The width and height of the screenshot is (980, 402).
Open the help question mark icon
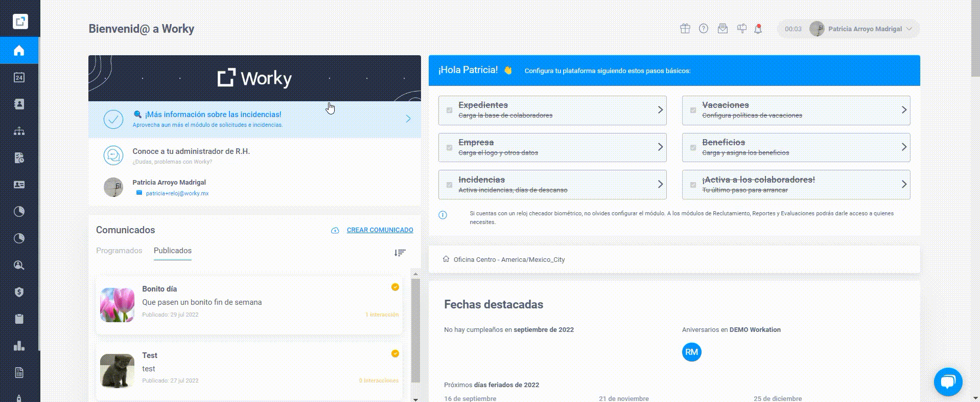pyautogui.click(x=704, y=29)
